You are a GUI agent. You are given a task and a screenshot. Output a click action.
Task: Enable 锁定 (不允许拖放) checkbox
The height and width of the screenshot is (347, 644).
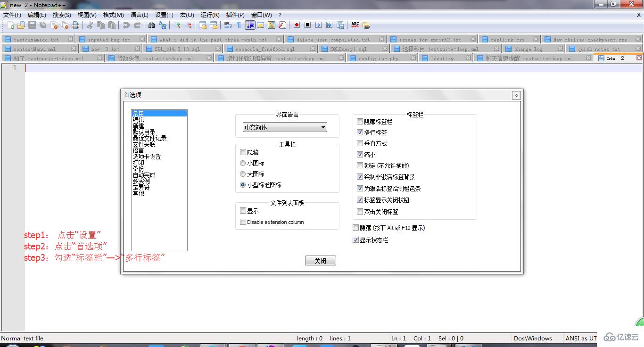click(x=360, y=165)
